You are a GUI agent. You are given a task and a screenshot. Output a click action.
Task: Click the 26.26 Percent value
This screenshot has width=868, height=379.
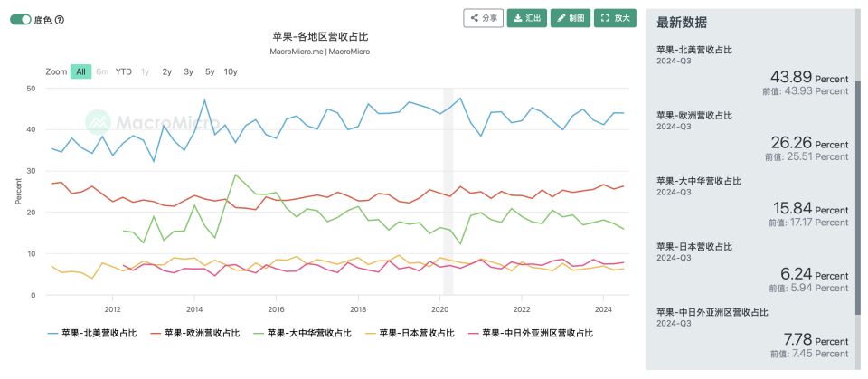point(808,143)
